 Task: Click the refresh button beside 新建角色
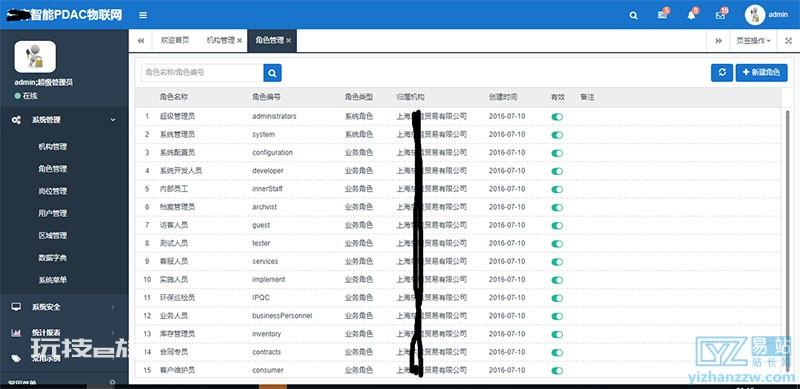(722, 72)
